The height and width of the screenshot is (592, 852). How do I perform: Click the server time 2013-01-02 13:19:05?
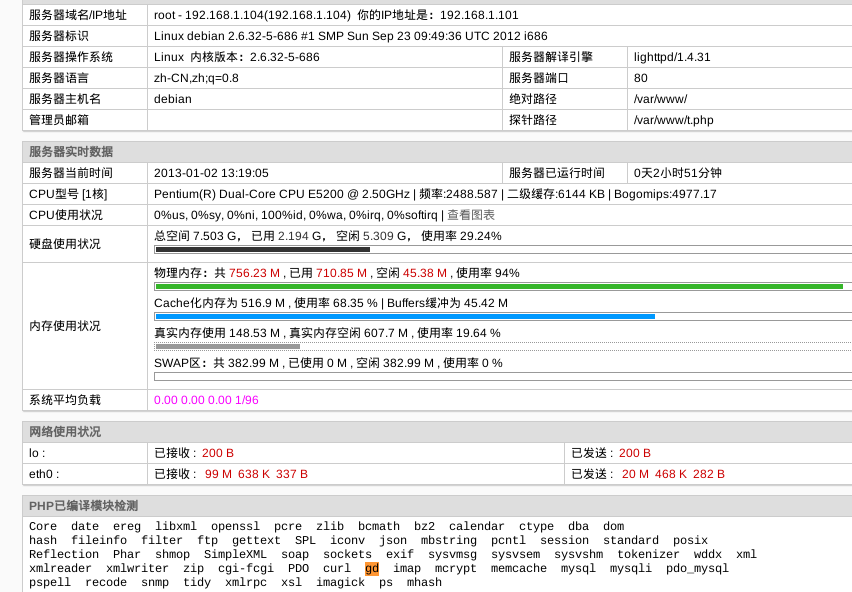click(211, 173)
